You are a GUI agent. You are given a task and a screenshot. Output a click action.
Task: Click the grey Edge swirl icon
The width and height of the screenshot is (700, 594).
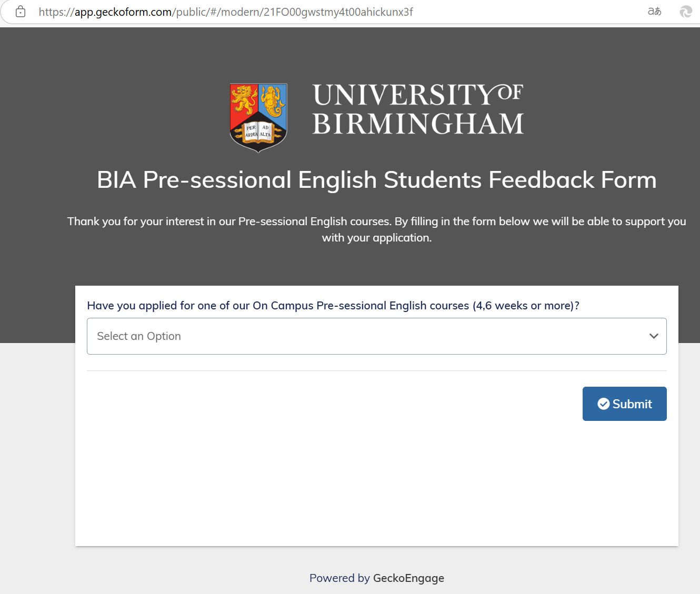pyautogui.click(x=686, y=12)
